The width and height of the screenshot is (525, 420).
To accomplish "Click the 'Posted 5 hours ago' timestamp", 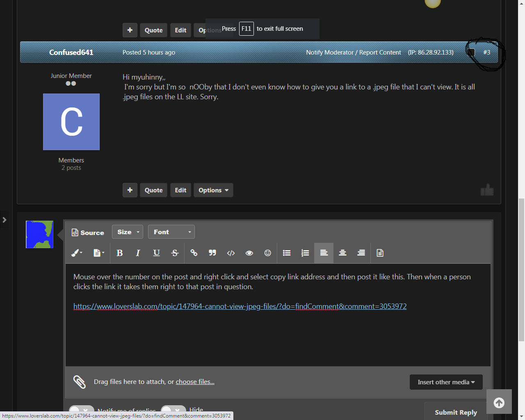I will tap(149, 52).
